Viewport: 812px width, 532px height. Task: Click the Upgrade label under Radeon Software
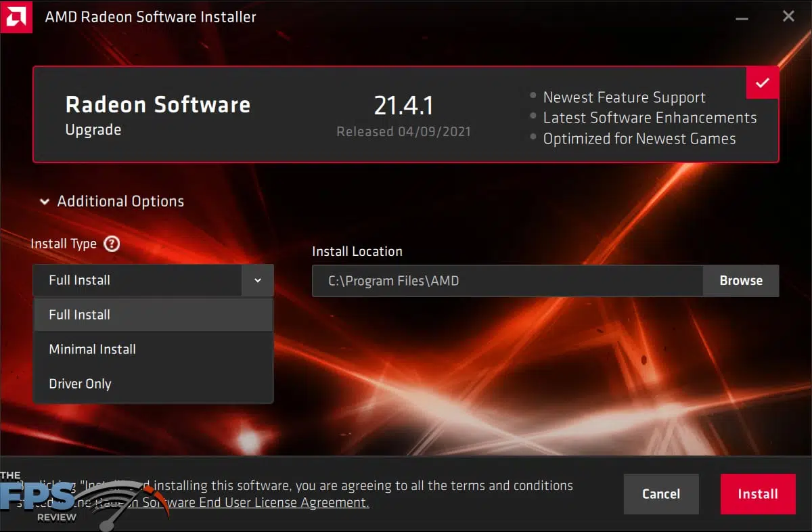[x=93, y=130]
